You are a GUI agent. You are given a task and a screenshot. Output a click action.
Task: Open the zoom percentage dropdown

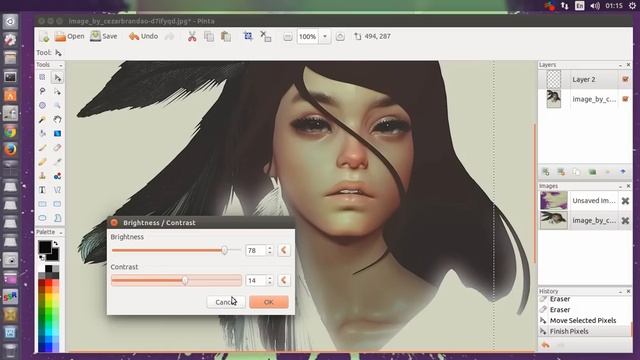[x=325, y=36]
